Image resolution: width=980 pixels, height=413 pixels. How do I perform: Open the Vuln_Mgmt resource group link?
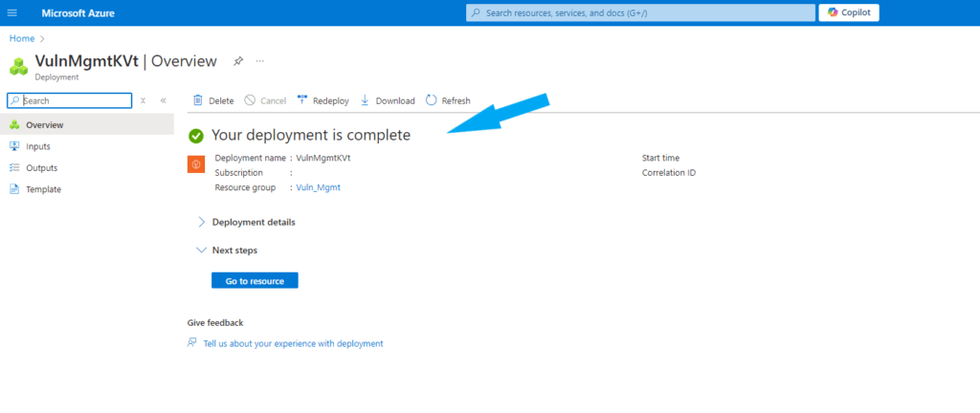[318, 187]
